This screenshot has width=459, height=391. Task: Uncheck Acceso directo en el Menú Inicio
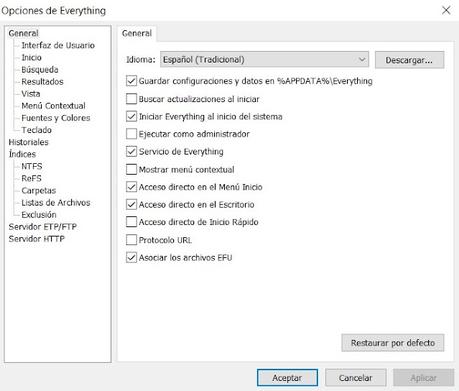[131, 187]
